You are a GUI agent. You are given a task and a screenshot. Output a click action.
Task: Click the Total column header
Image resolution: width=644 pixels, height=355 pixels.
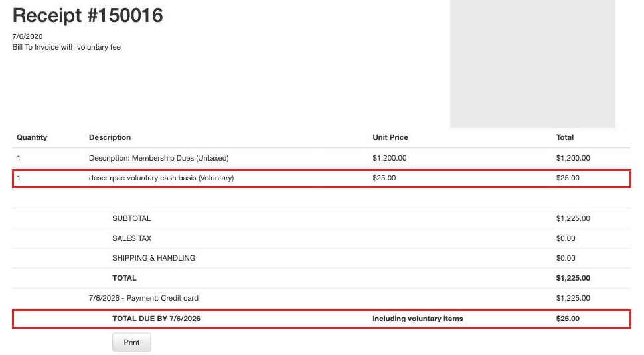565,137
